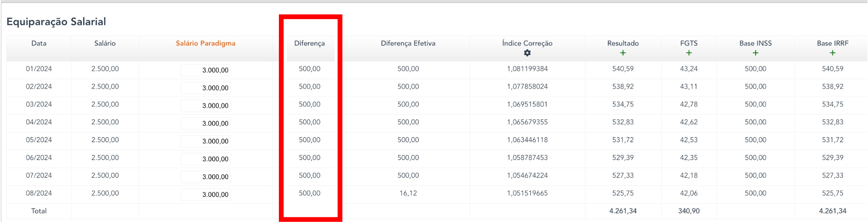Click the plus icon under Resultado

pos(623,53)
